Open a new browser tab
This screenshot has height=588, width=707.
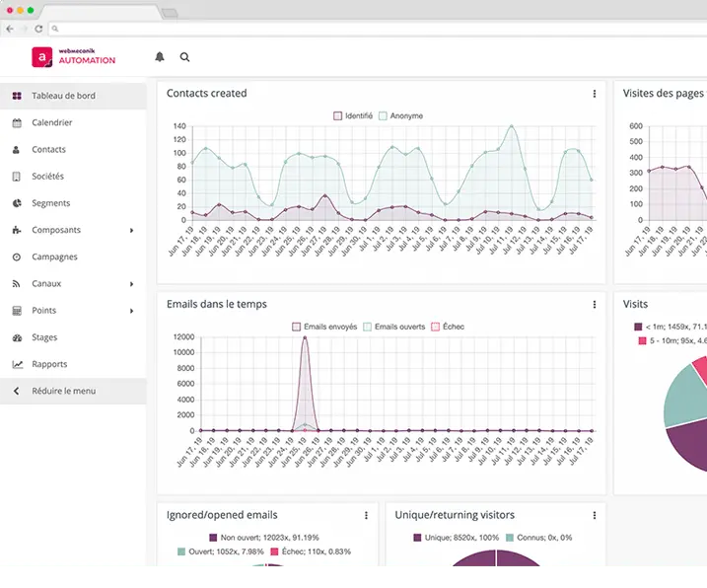(x=170, y=13)
